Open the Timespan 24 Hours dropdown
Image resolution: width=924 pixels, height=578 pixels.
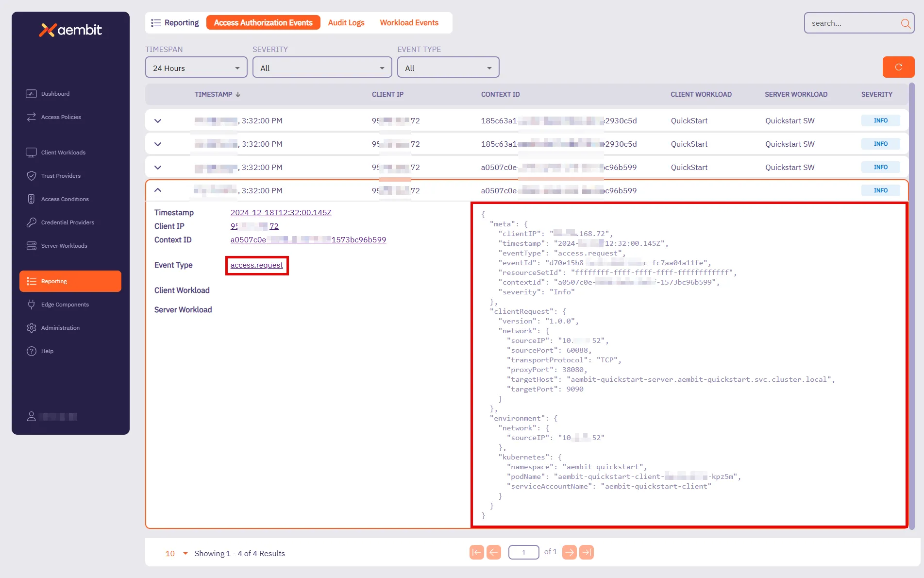pos(196,68)
